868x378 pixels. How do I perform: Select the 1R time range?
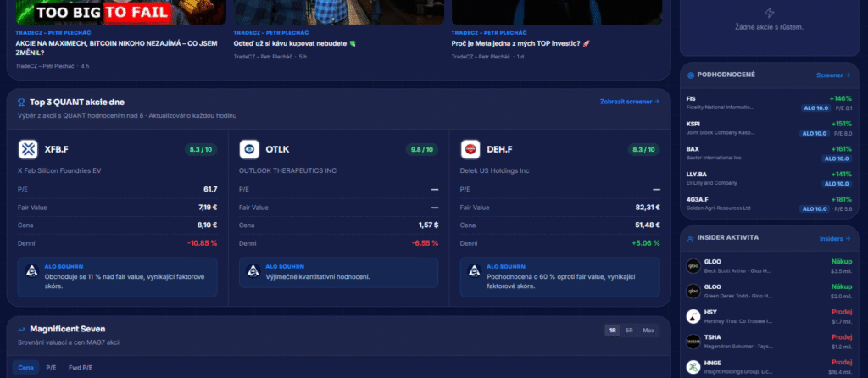(613, 331)
